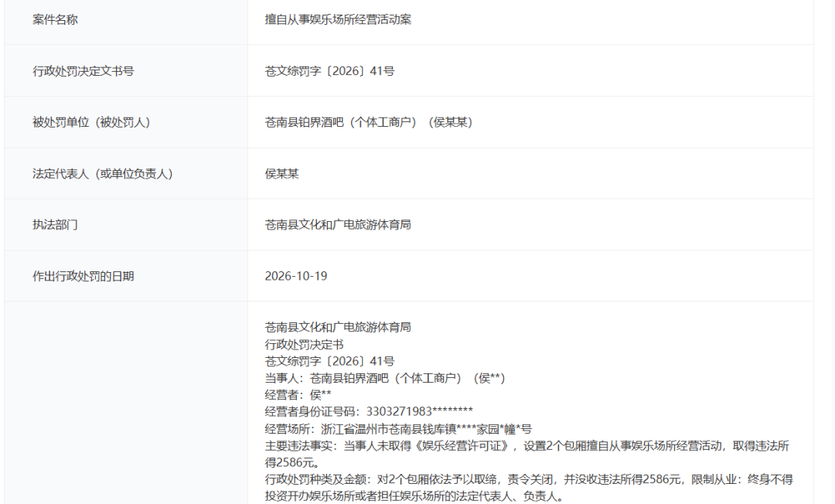Click the 被处罚单位（被处罚人） label
Image resolution: width=835 pixels, height=504 pixels.
[x=91, y=122]
